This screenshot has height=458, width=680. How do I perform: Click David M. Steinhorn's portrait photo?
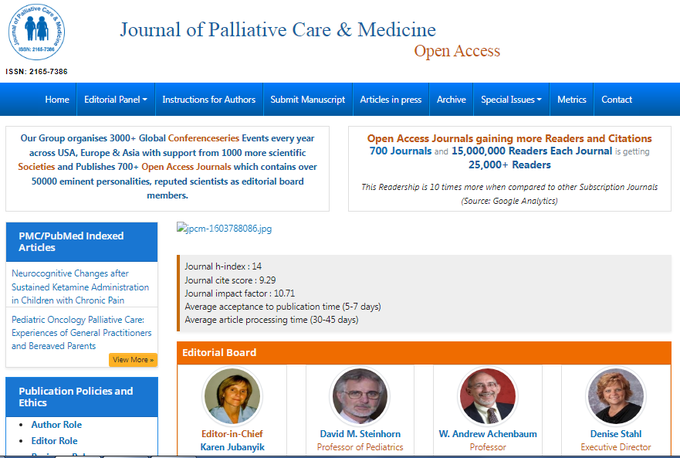click(x=360, y=396)
